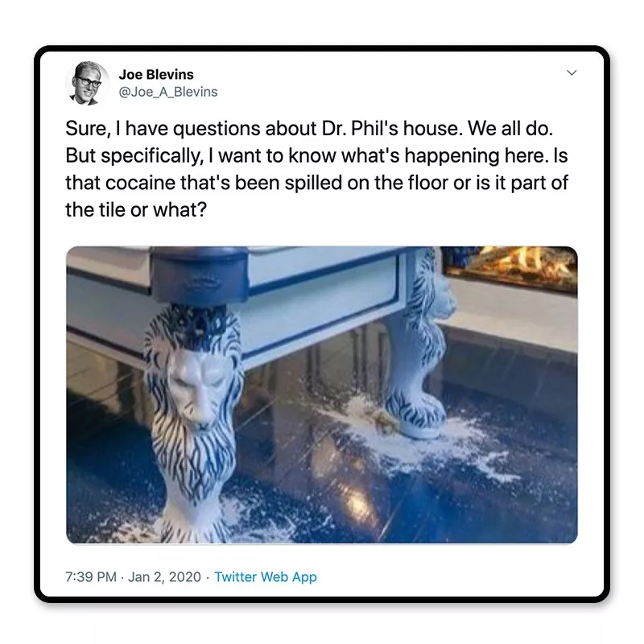Select the tweet text starting with Sure
The height and width of the screenshot is (644, 644).
[x=316, y=169]
